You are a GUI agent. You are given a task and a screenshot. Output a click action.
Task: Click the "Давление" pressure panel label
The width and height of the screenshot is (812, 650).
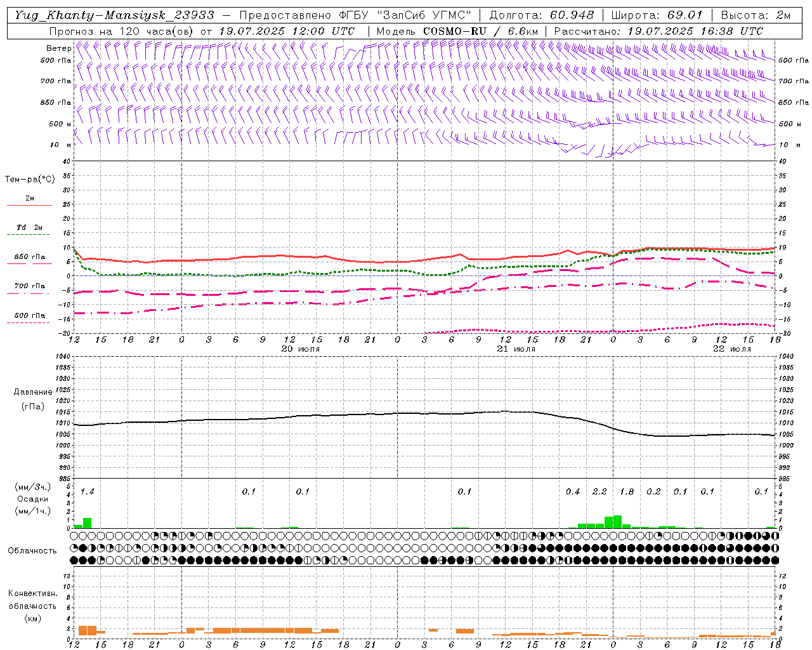pyautogui.click(x=32, y=392)
